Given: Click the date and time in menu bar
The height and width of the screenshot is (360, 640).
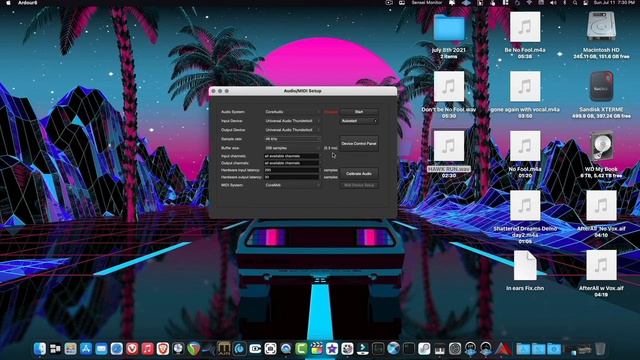Looking at the screenshot, I should (614, 3).
